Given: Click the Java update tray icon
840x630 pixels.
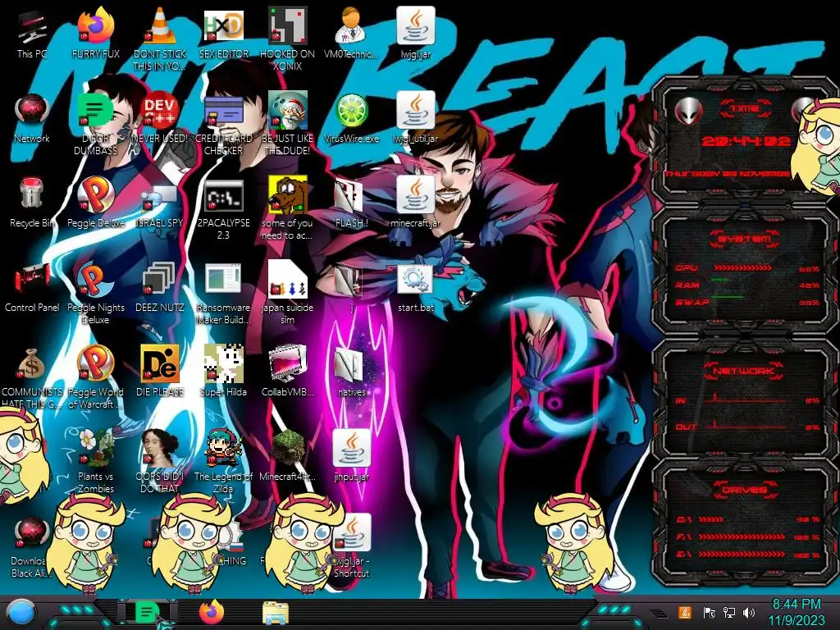Looking at the screenshot, I should [685, 612].
